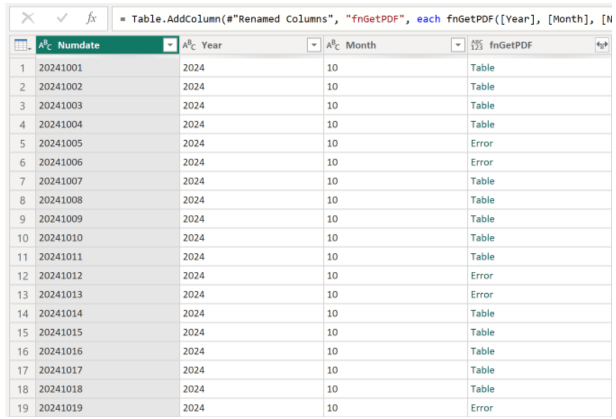616x419 pixels.
Task: Open the Numdate column filter dropdown
Action: [169, 46]
